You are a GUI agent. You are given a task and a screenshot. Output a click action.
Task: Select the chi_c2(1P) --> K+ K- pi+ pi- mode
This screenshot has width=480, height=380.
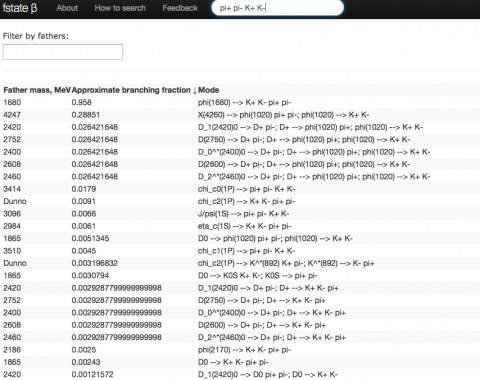(246, 201)
